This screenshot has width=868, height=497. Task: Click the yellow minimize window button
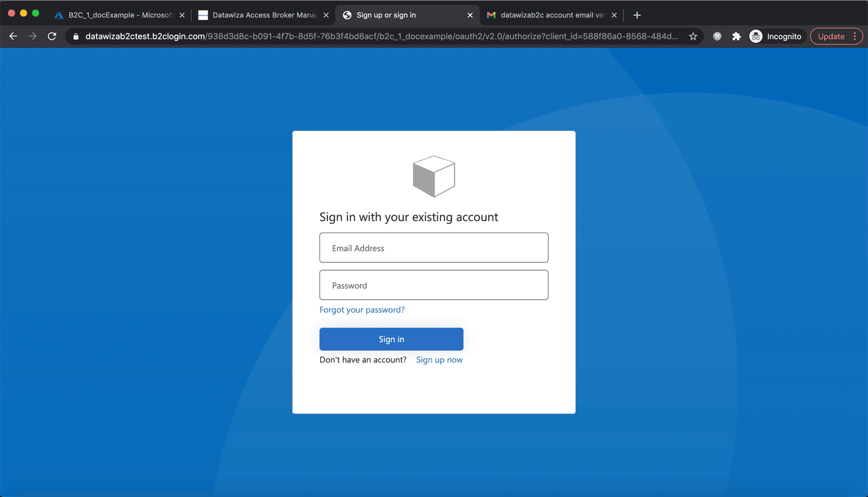(x=23, y=13)
